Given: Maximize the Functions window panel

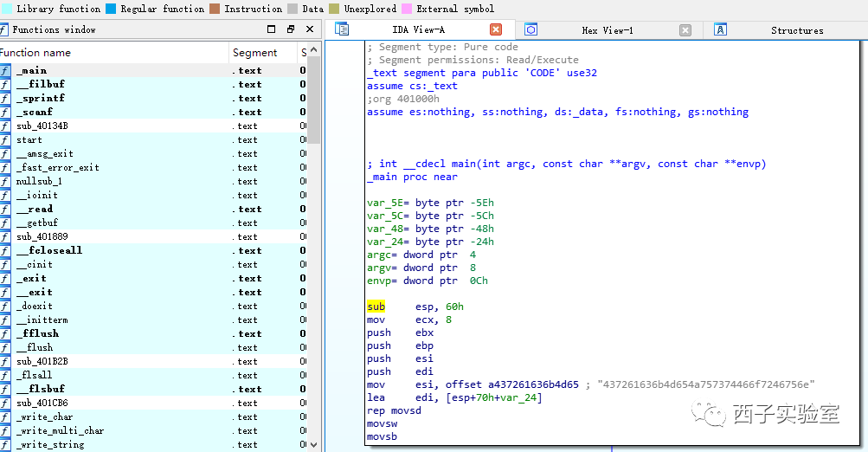Looking at the screenshot, I should [x=271, y=29].
